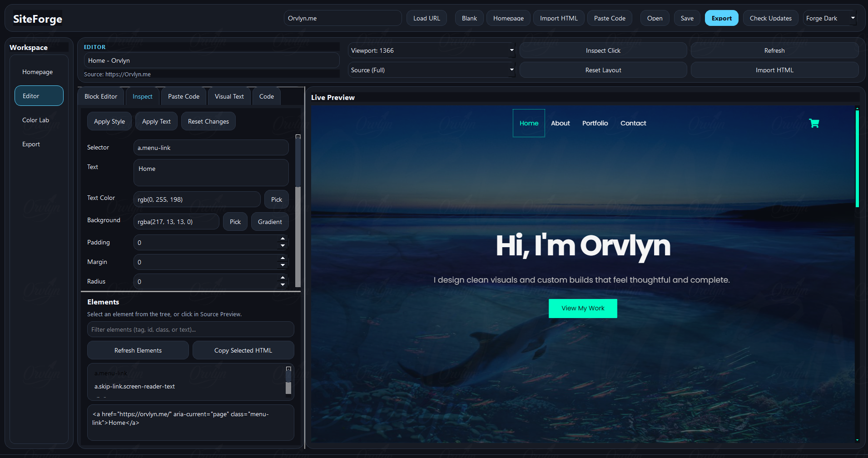
Task: Select Color Lab in the Workspace sidebar
Action: (36, 120)
